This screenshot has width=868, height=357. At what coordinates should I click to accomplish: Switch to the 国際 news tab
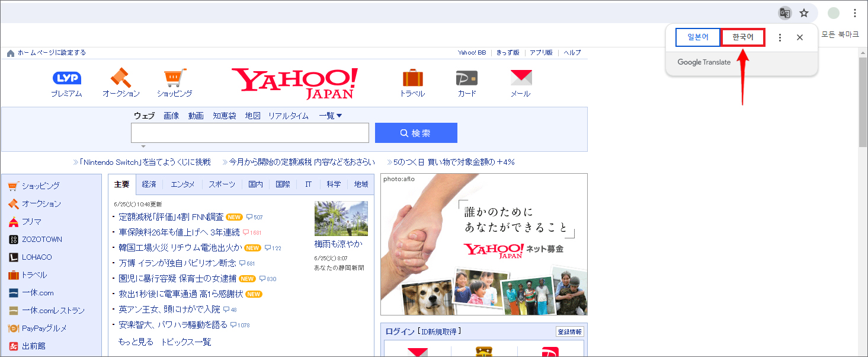(x=283, y=184)
